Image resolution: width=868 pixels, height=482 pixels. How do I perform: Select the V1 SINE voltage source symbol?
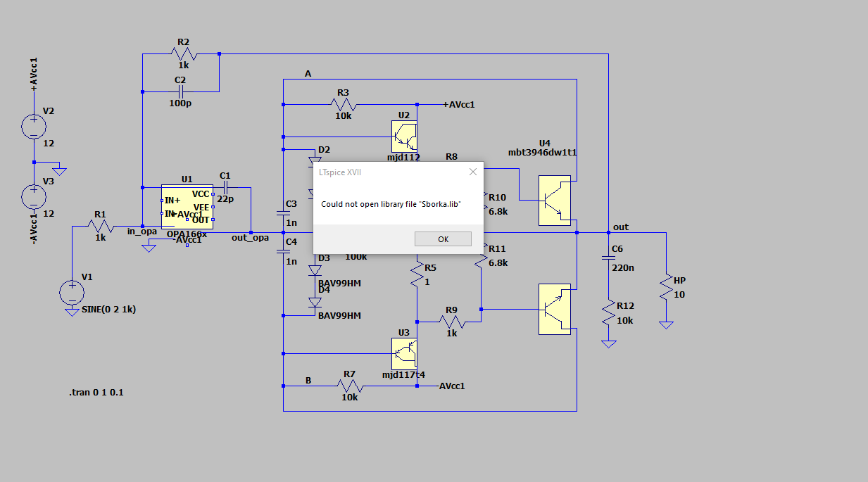71,292
